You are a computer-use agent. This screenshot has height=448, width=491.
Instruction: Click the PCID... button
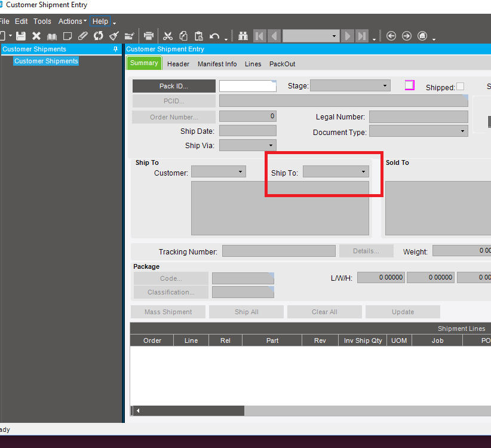point(174,101)
